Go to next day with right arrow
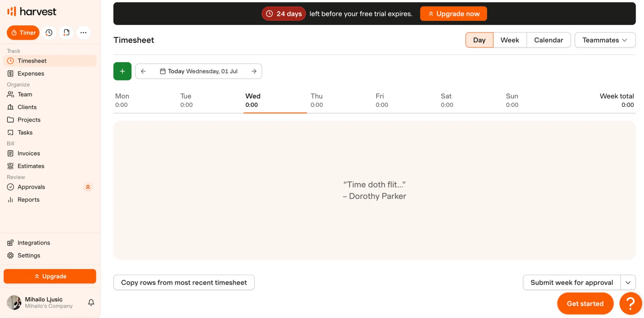The image size is (644, 318). [254, 71]
